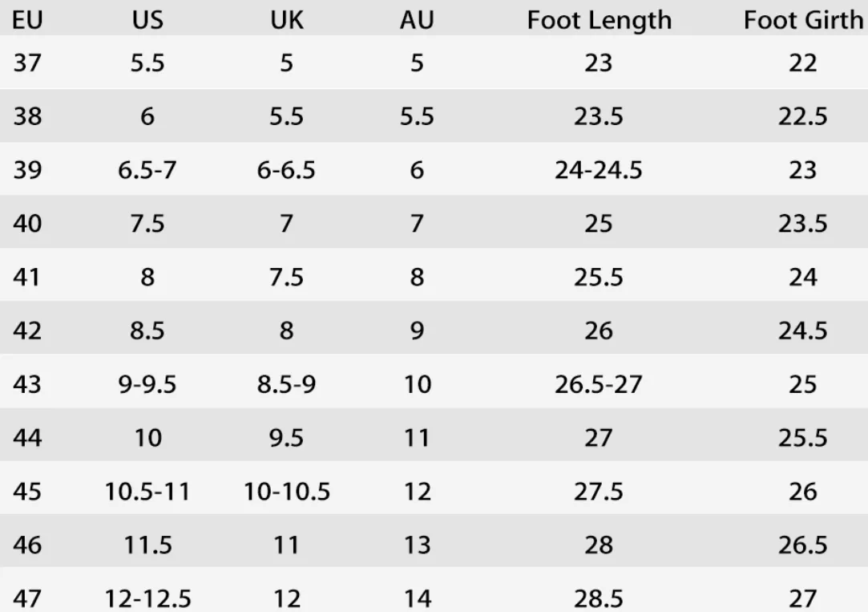Click UK size 8.5-9 cell
This screenshot has height=612, width=868.
(x=286, y=384)
